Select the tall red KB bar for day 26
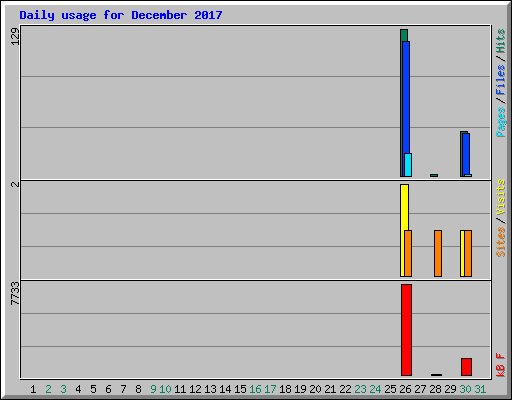The width and height of the screenshot is (512, 400). point(406,330)
